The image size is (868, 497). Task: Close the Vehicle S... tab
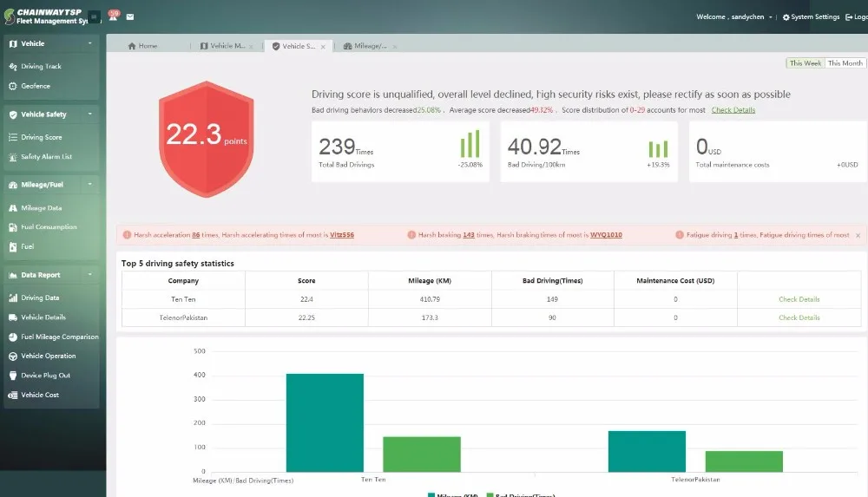pyautogui.click(x=323, y=47)
